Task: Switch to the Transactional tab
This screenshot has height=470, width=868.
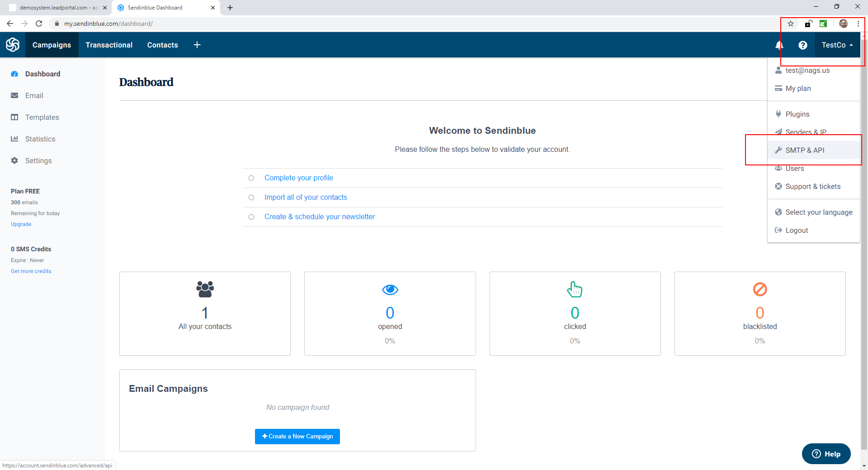Action: (109, 45)
